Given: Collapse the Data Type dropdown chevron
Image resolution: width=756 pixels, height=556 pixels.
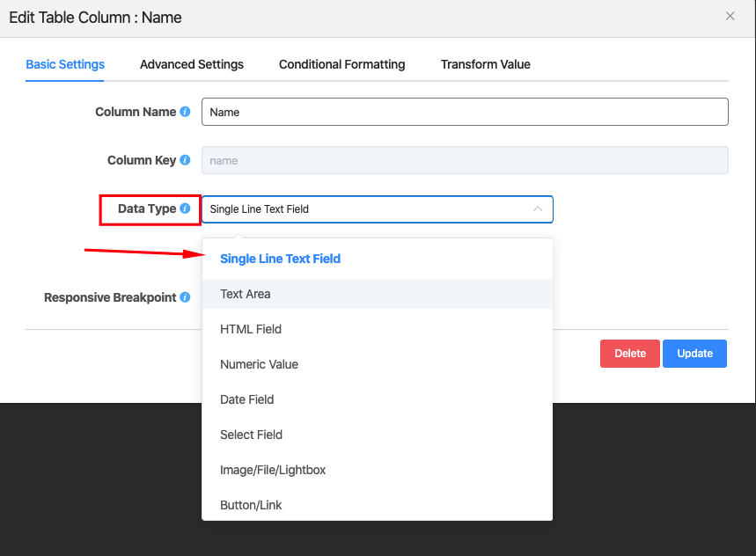Looking at the screenshot, I should pyautogui.click(x=537, y=208).
